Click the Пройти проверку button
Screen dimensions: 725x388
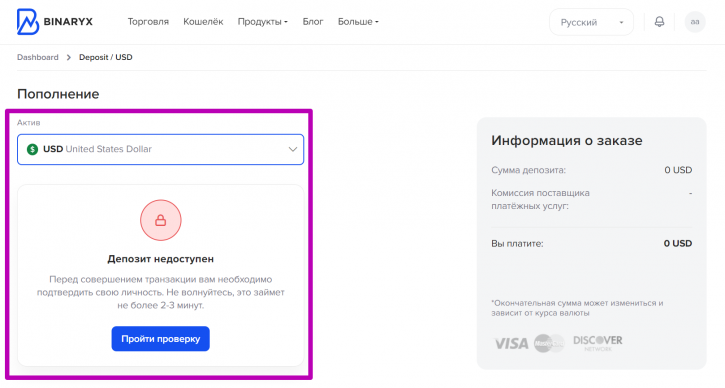[x=160, y=339]
